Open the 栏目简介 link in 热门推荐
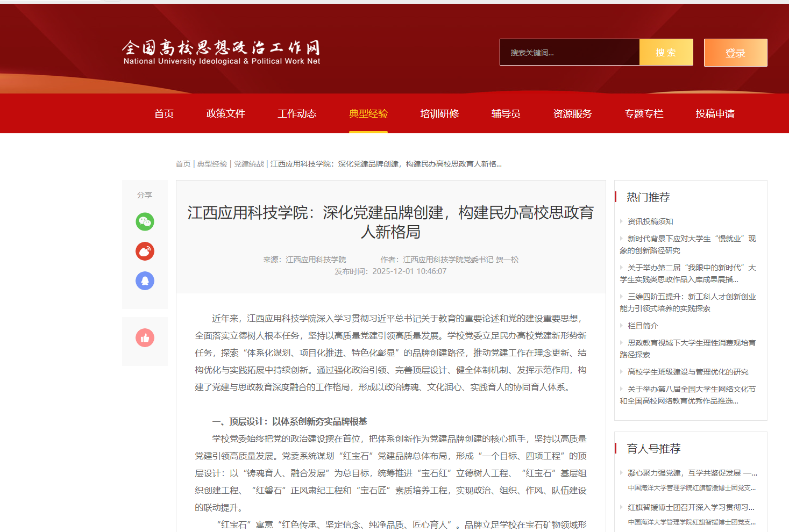The height and width of the screenshot is (532, 789). coord(643,326)
